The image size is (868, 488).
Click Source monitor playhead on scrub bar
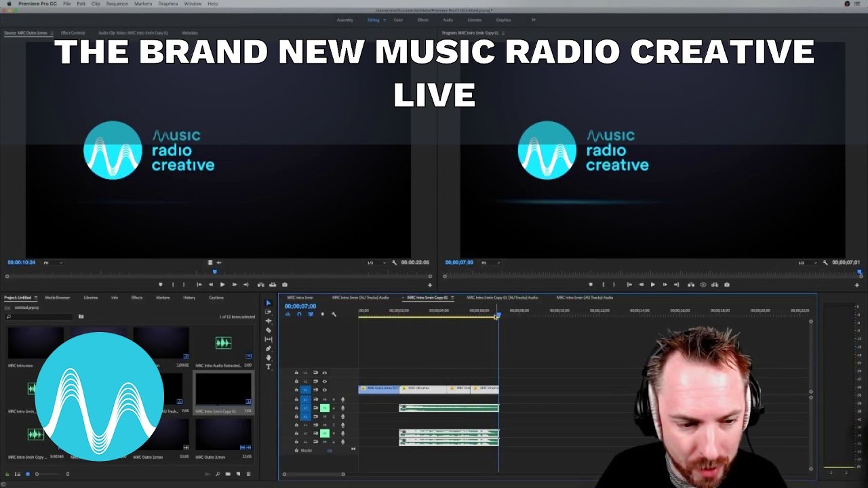[x=215, y=272]
